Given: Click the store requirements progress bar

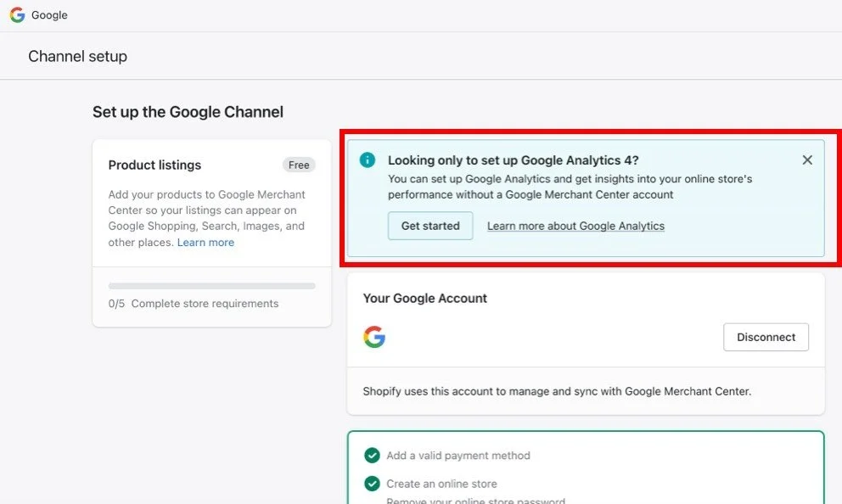Looking at the screenshot, I should (211, 286).
